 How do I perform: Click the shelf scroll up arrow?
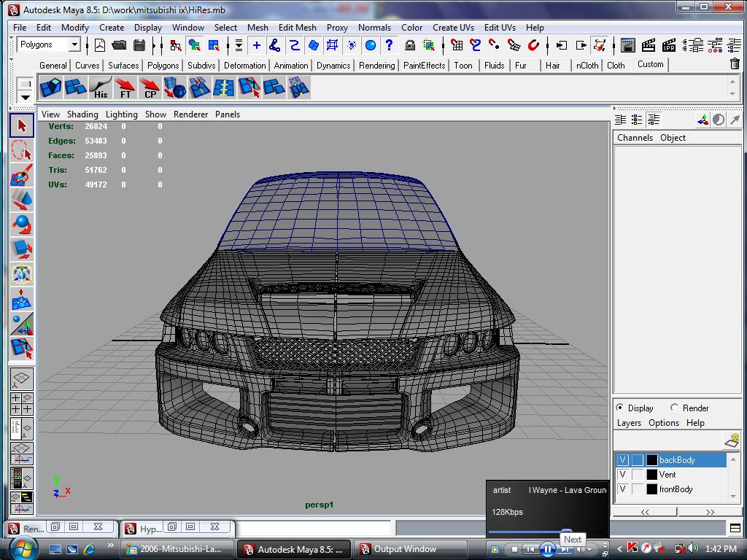pos(732,82)
